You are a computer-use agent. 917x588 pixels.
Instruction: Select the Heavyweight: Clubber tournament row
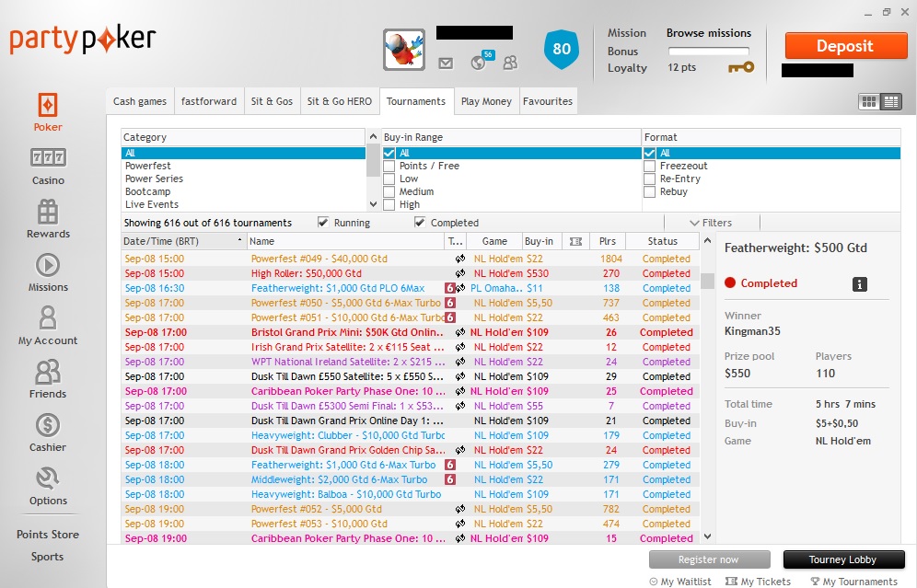click(x=410, y=435)
